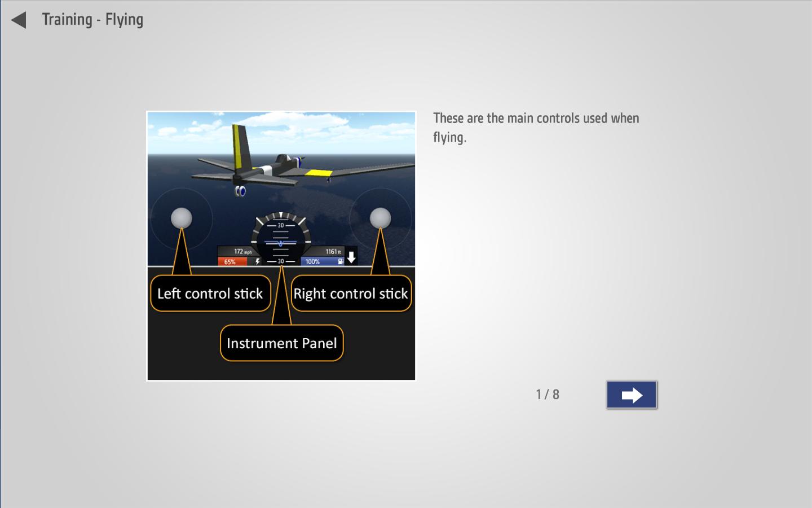
Task: Click the "Right control stick" label
Action: point(350,294)
